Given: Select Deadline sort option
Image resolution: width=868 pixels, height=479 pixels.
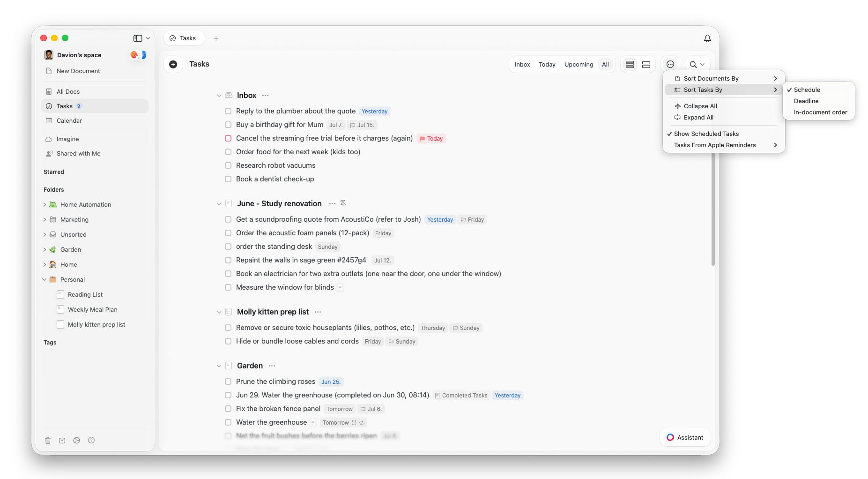Looking at the screenshot, I should pos(819,101).
